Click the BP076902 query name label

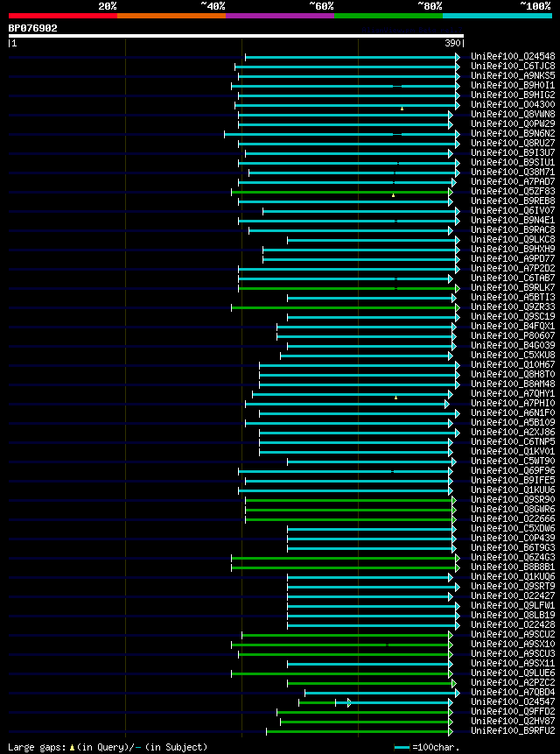pyautogui.click(x=32, y=28)
